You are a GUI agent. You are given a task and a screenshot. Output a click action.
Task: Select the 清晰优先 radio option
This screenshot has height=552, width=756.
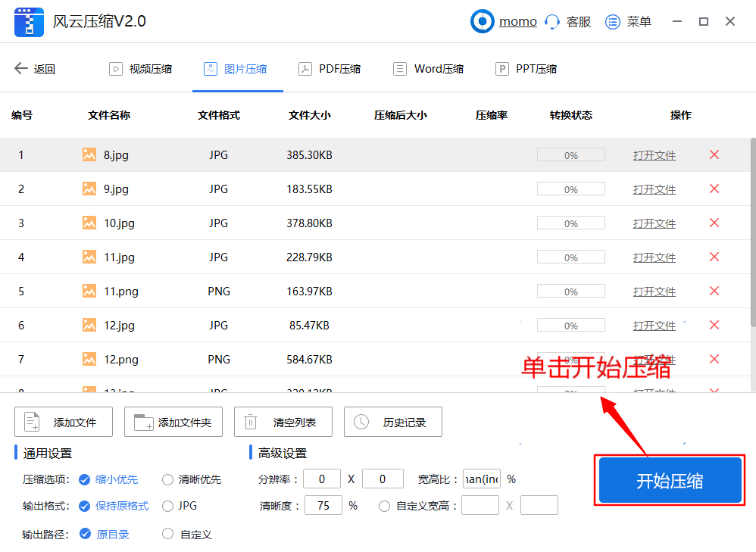click(167, 479)
